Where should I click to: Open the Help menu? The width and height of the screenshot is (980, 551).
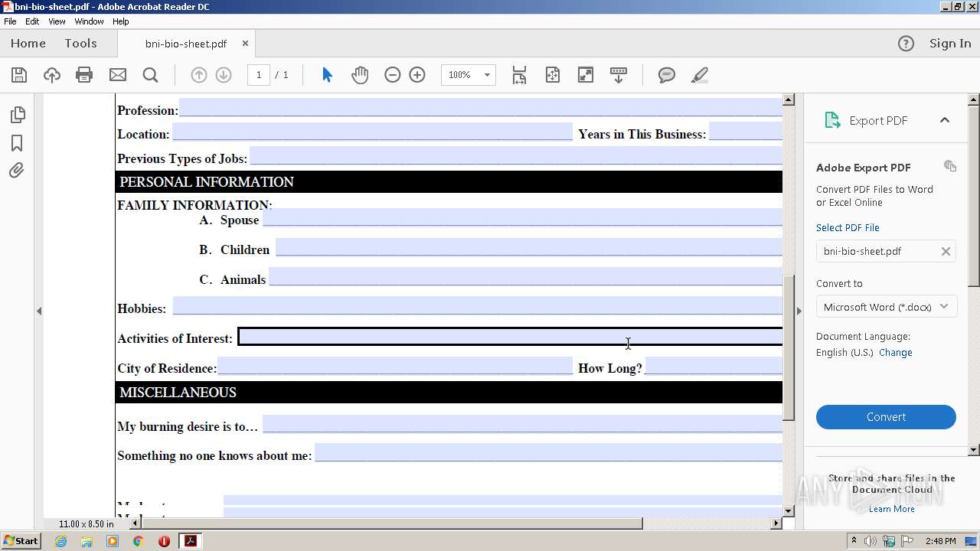point(121,21)
